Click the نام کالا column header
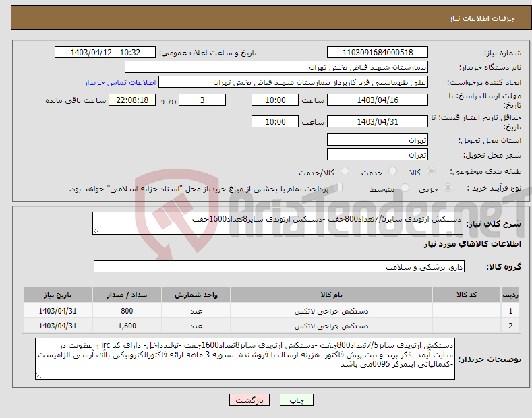Screen dimensions: 532x418 pyautogui.click(x=331, y=295)
